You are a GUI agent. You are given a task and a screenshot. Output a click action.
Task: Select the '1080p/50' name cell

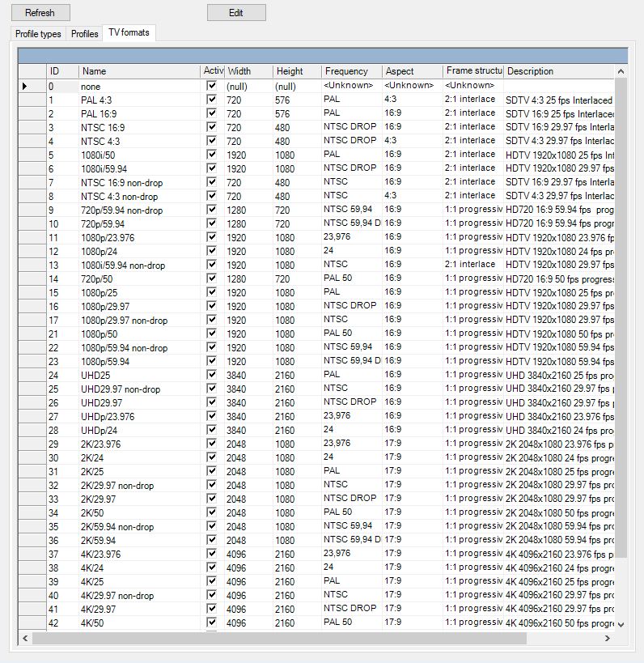pos(139,334)
